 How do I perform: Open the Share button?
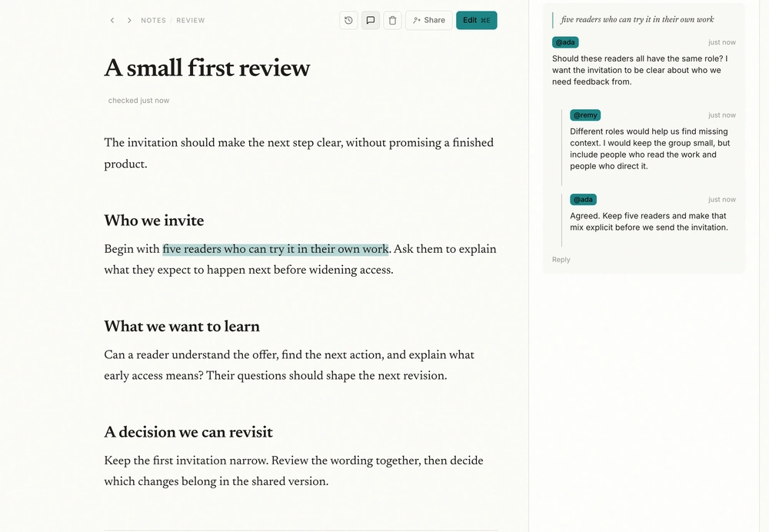tap(428, 20)
